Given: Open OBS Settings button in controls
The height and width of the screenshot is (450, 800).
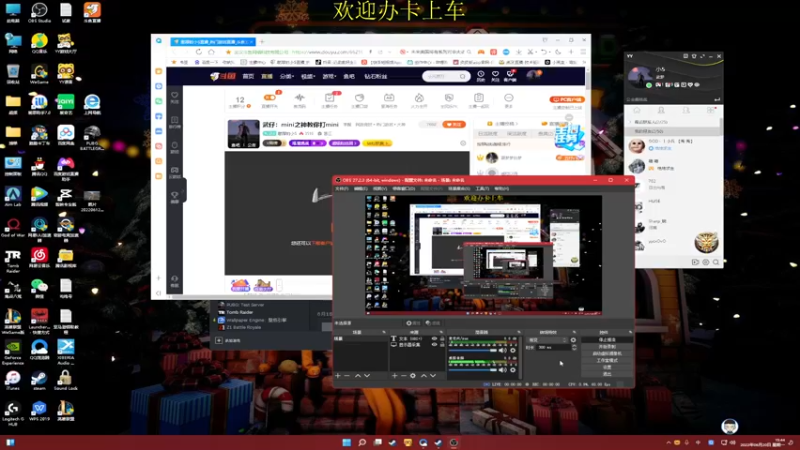Looking at the screenshot, I should pyautogui.click(x=607, y=367).
